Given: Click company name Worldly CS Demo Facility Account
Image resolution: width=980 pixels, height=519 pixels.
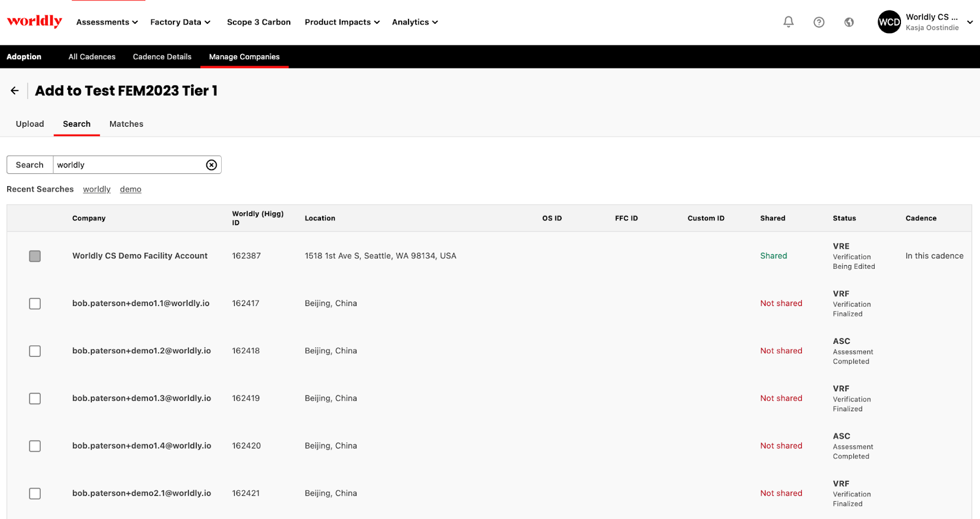Looking at the screenshot, I should tap(140, 256).
